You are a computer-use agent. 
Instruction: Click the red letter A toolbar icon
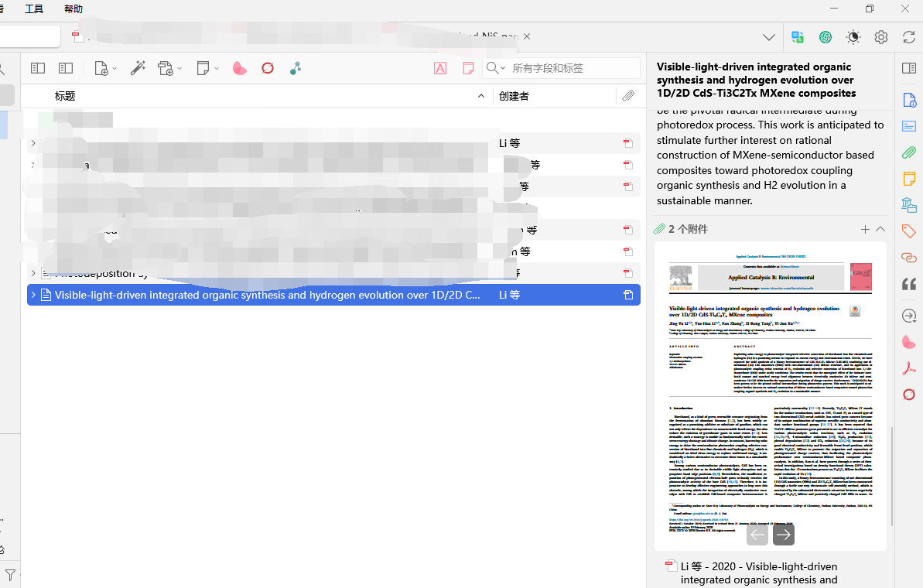[439, 68]
